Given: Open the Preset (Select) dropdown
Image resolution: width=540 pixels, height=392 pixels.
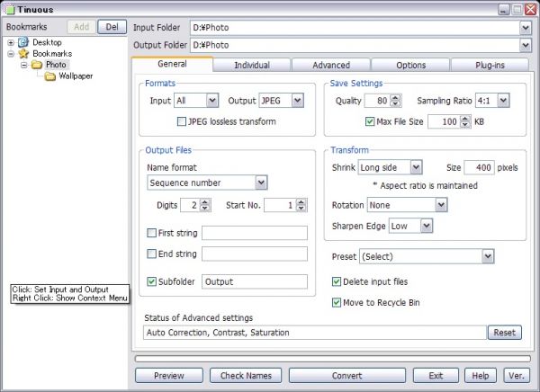Looking at the screenshot, I should pyautogui.click(x=487, y=257).
